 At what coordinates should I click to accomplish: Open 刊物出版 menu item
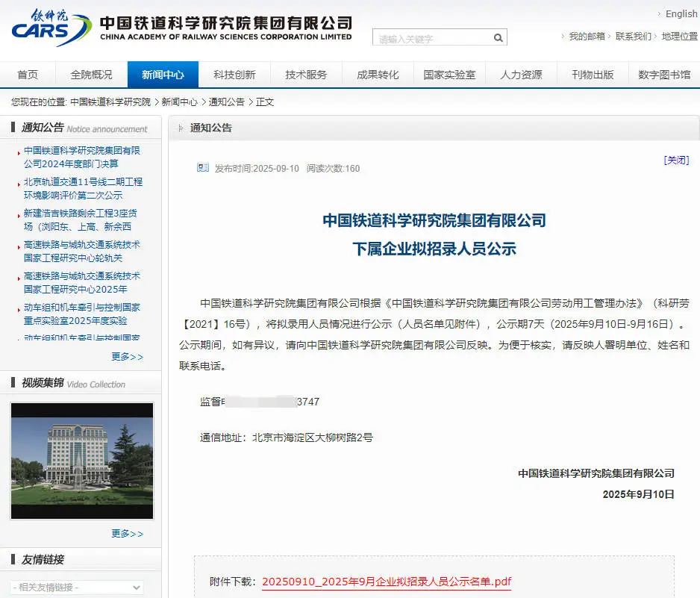[x=593, y=75]
